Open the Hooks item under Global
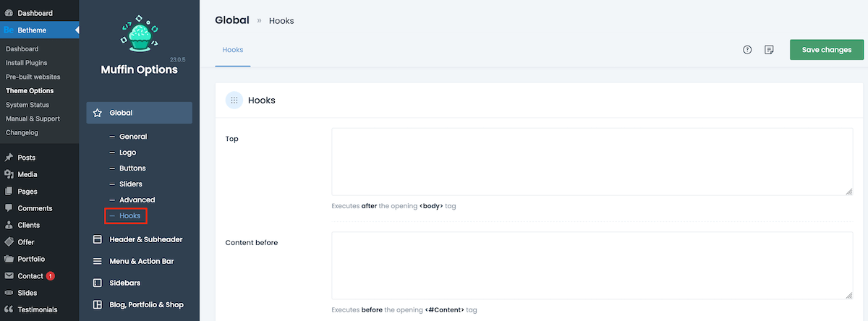Image resolution: width=868 pixels, height=321 pixels. pyautogui.click(x=129, y=215)
